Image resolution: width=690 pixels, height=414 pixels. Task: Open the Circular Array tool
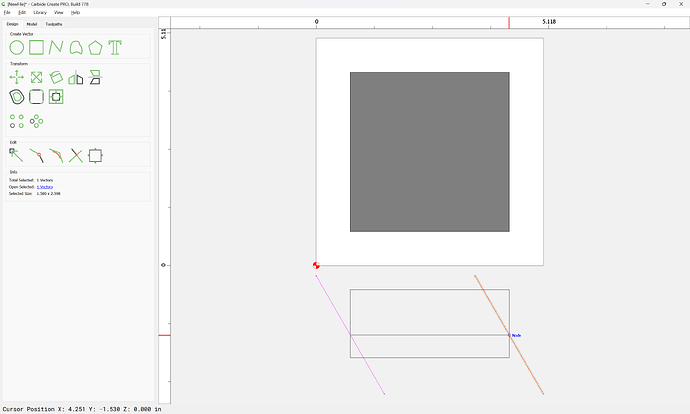(37, 121)
